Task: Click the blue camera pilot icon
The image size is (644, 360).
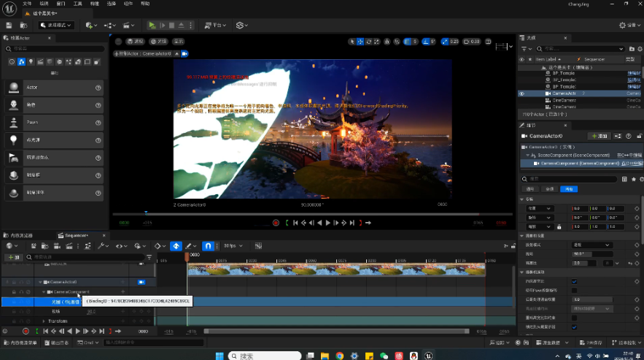Action: 185,54
